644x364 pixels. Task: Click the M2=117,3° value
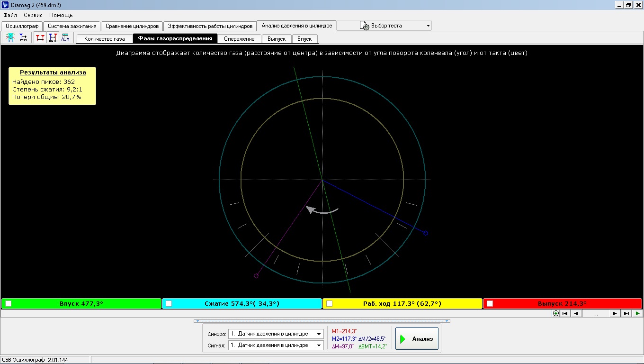(x=344, y=339)
